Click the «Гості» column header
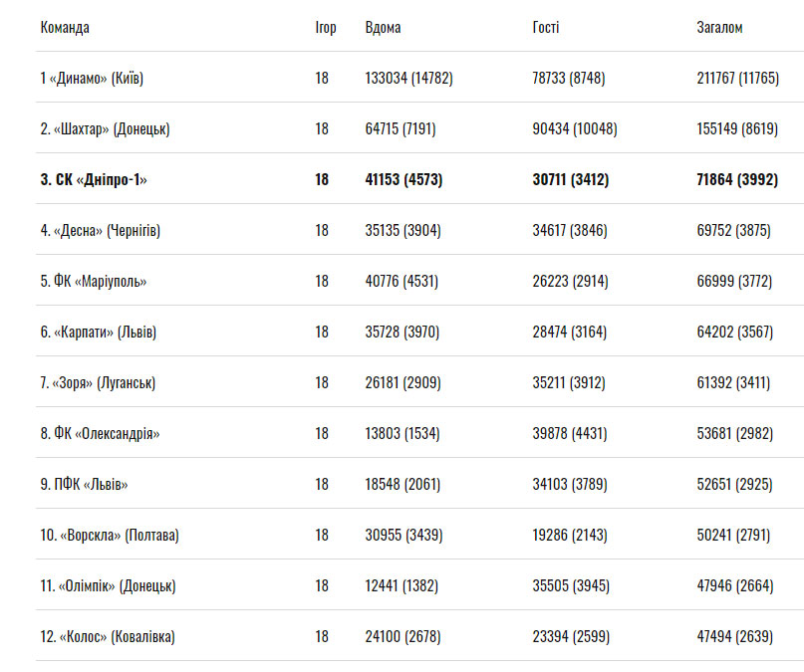The image size is (804, 672). point(546,27)
